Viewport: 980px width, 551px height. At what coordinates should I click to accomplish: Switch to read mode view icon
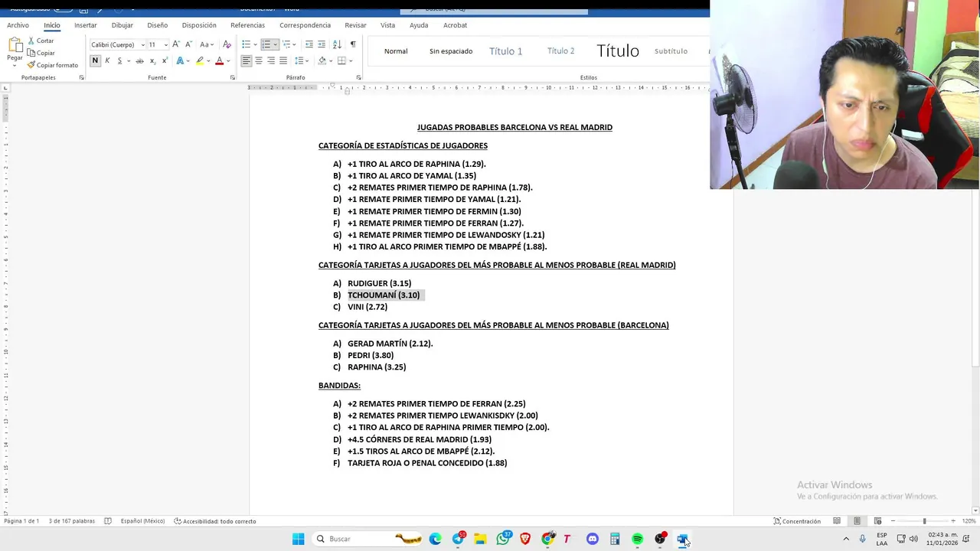coord(837,521)
